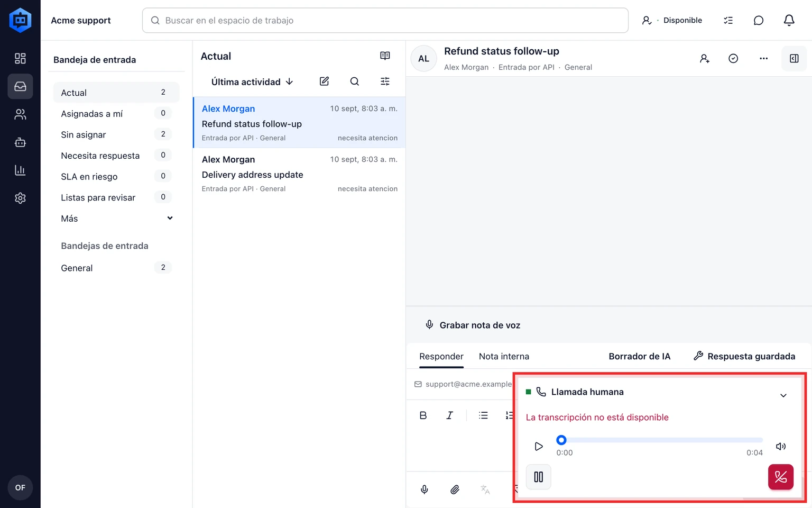812x508 pixels.
Task: Open Refund status follow-up conversation
Action: tap(299, 123)
